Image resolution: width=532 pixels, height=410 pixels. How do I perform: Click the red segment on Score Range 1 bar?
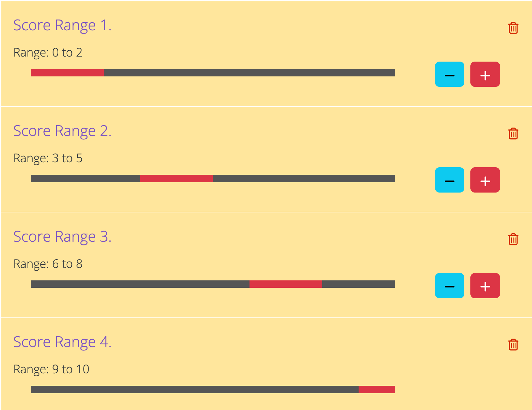point(67,72)
